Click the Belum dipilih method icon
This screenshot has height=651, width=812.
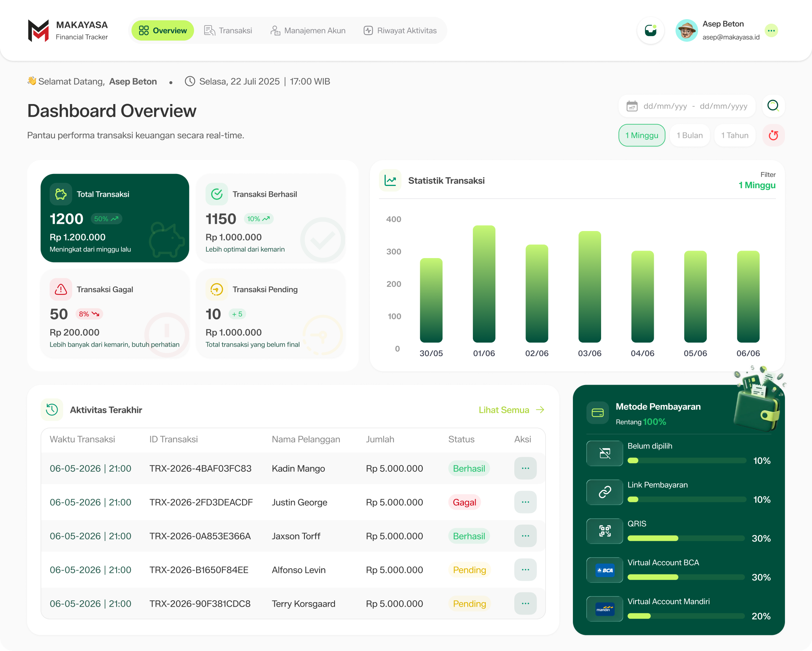(604, 453)
